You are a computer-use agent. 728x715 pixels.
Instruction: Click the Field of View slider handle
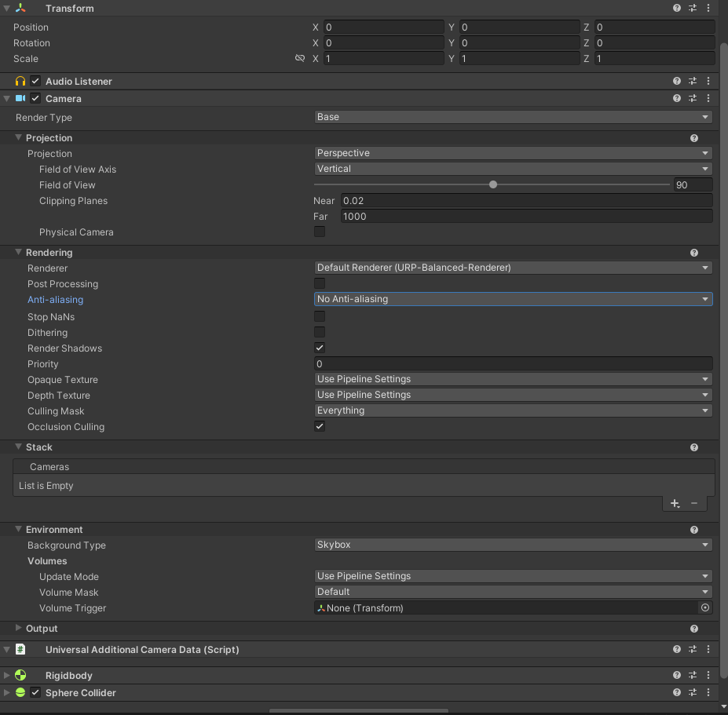point(493,184)
